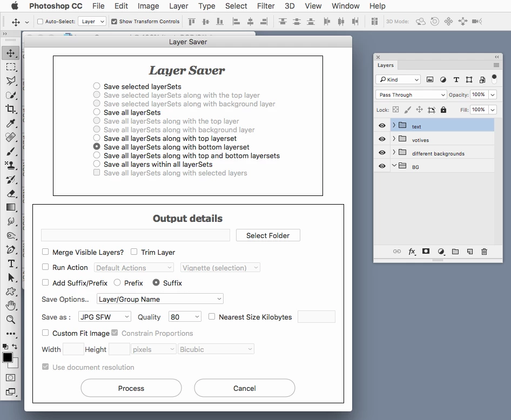Enable Merge Visible Layers checkbox
Viewport: 511px width, 420px height.
coord(45,252)
